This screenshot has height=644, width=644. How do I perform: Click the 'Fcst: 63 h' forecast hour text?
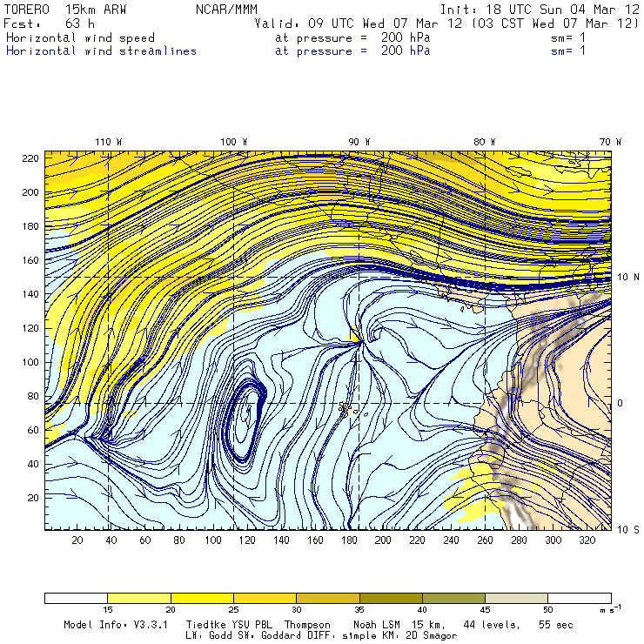[x=50, y=23]
